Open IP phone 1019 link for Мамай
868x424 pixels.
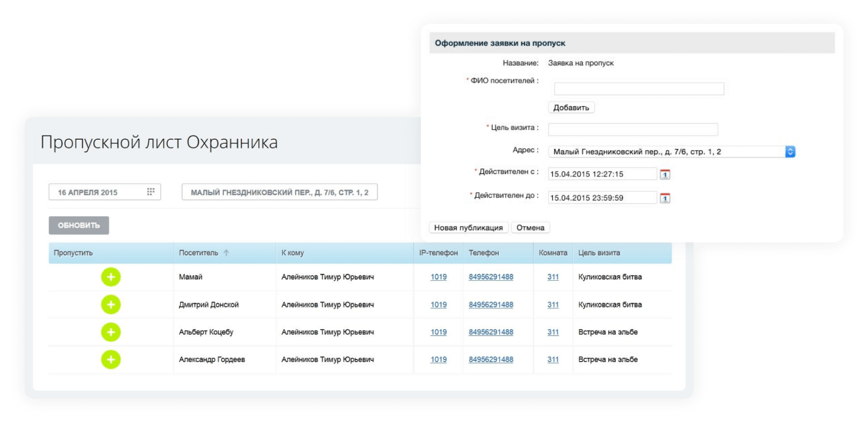(438, 277)
